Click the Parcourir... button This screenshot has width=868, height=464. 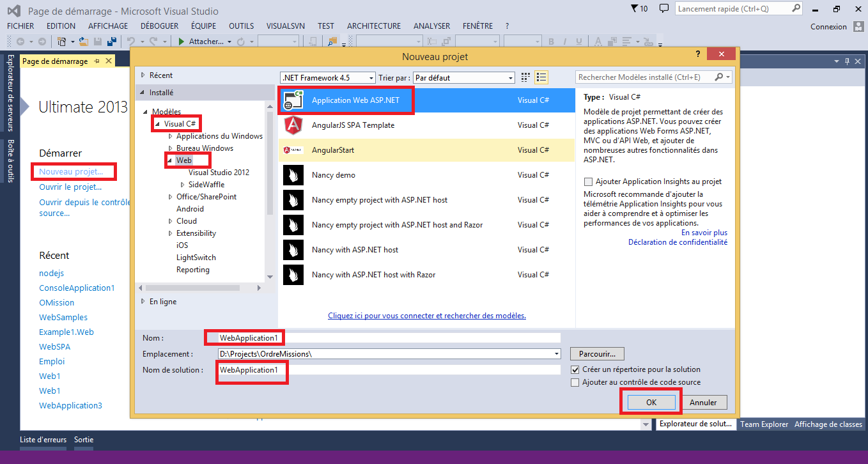click(x=597, y=353)
